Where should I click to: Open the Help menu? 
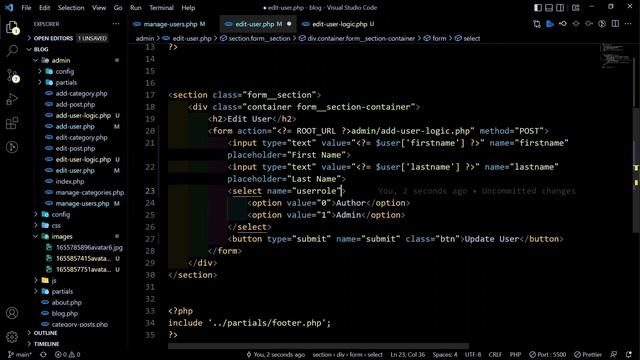(188, 8)
